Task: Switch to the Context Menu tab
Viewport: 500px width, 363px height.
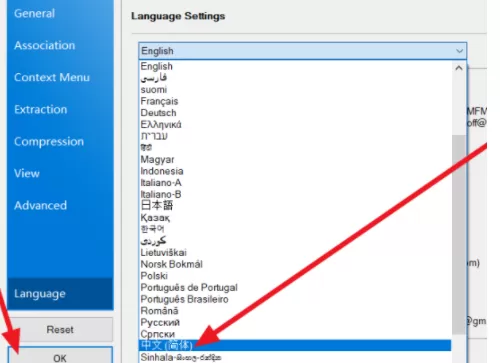Action: [60, 77]
